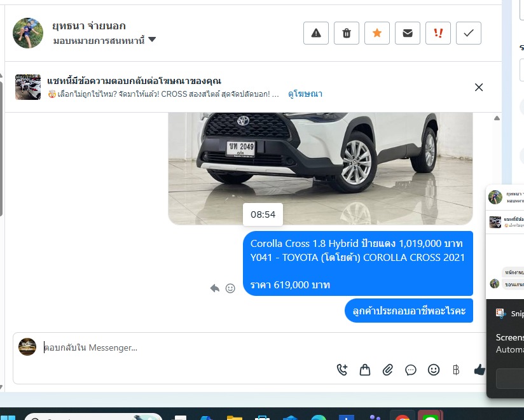Open the shopping bag order icon

point(365,370)
